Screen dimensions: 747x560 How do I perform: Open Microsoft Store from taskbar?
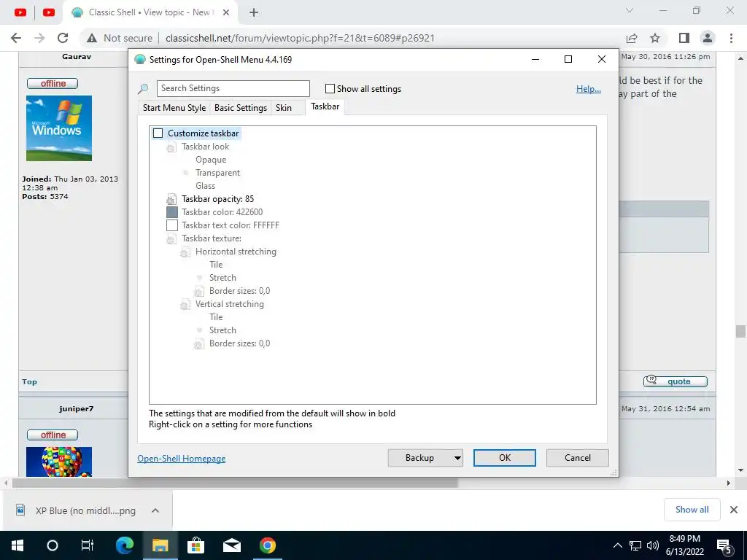pyautogui.click(x=196, y=545)
